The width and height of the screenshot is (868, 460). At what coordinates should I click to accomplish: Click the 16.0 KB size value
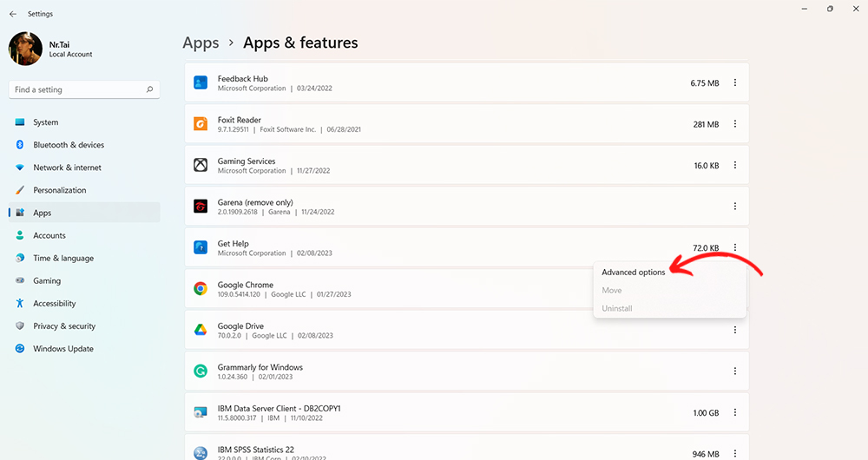[707, 166]
